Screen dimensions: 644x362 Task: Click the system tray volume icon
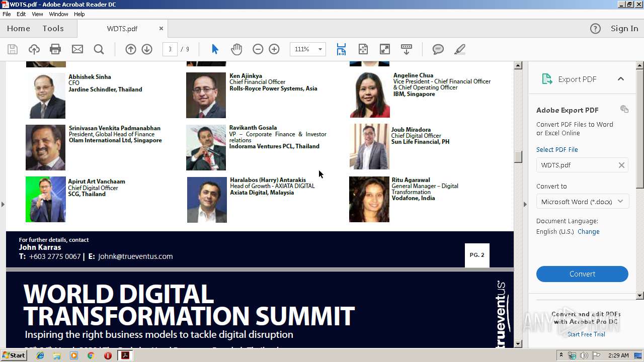[x=584, y=355]
